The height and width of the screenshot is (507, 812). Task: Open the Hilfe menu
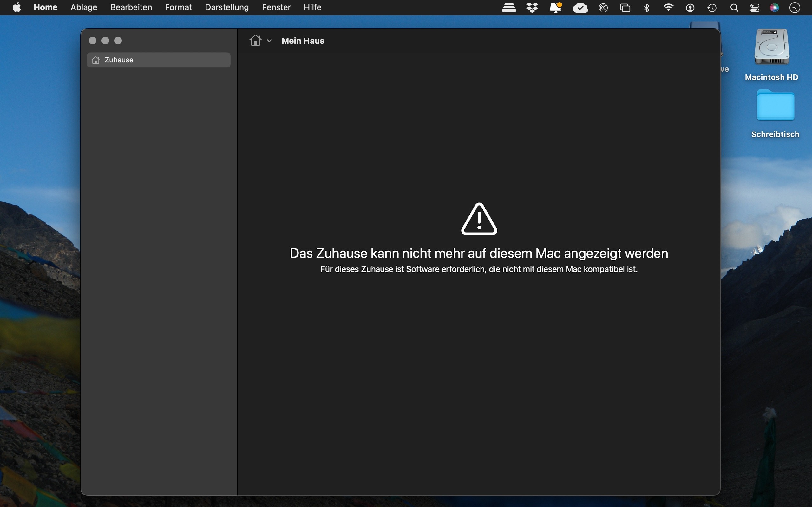pyautogui.click(x=312, y=7)
